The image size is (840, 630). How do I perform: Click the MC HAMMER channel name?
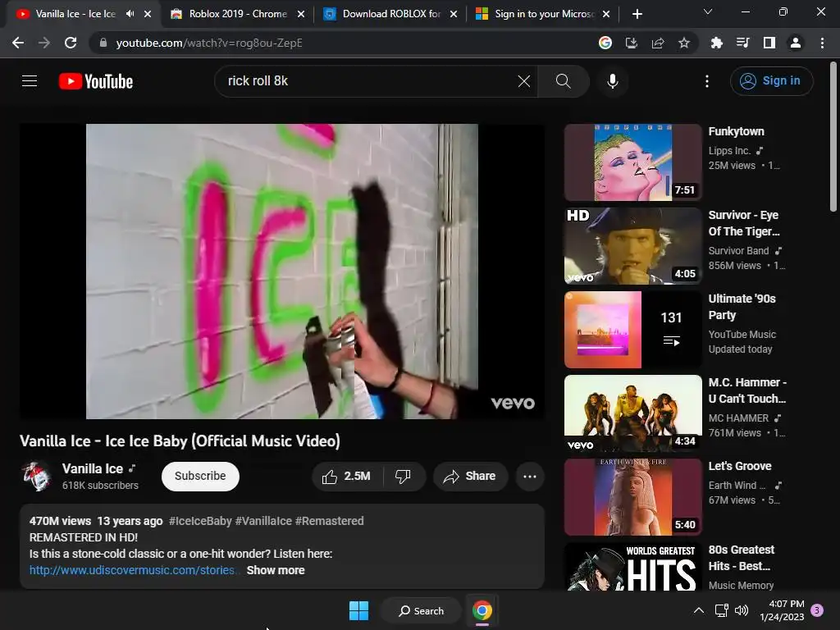tap(738, 418)
